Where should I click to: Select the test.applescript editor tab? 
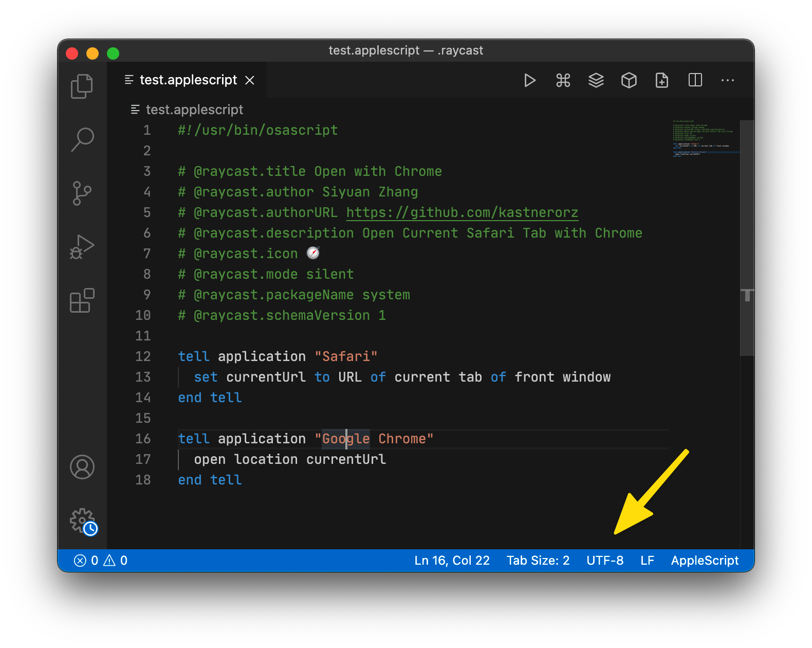pos(187,80)
